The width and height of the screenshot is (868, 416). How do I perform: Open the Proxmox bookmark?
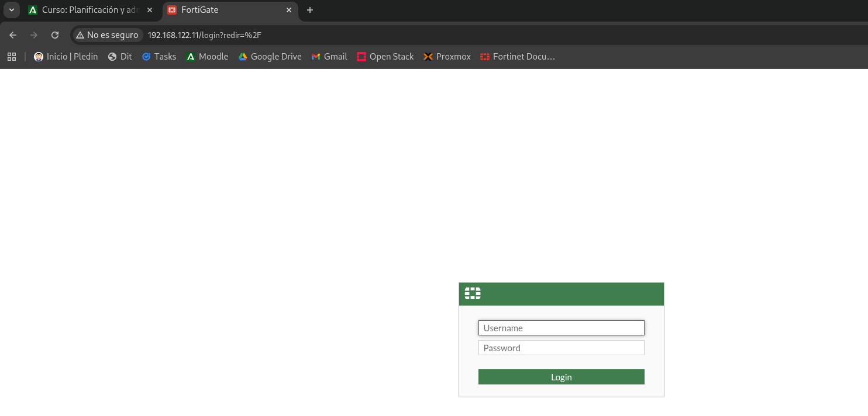pyautogui.click(x=447, y=57)
